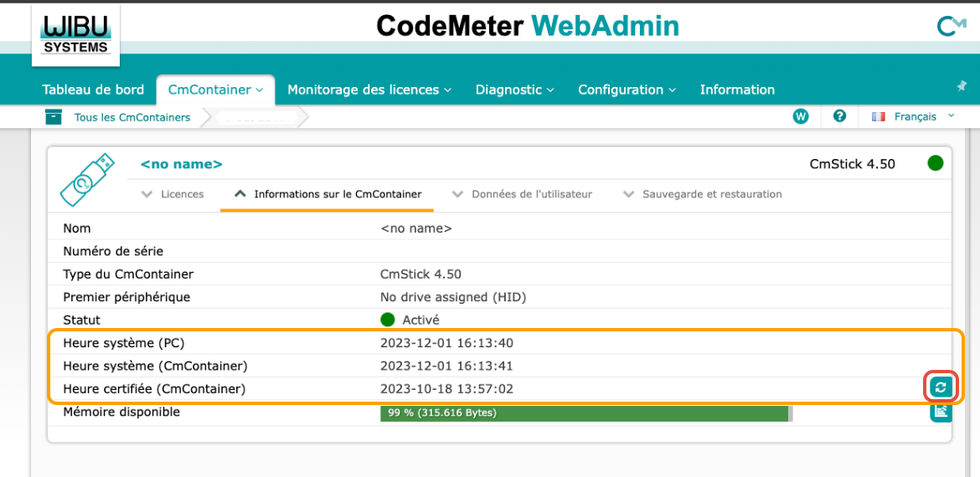
Task: Expand Monitorage des licences menu
Action: (x=369, y=90)
